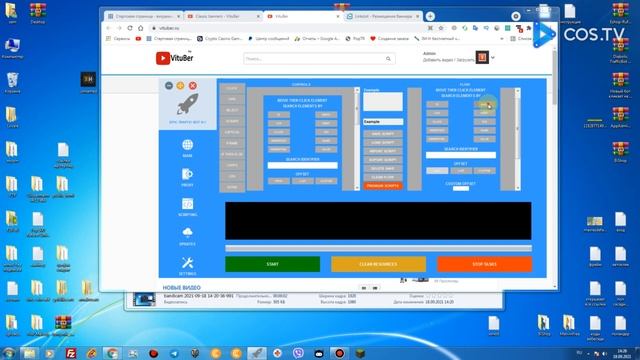The width and height of the screenshot is (640, 360).
Task: Open File Explorer from the taskbar
Action: pyautogui.click(x=29, y=353)
